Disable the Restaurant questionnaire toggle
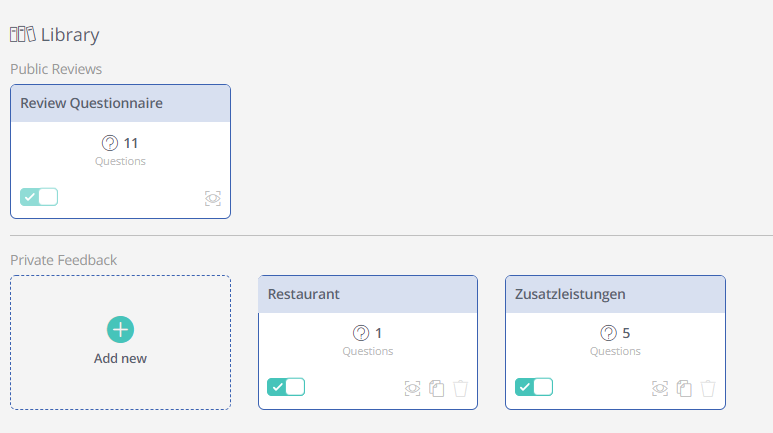This screenshot has width=773, height=433. click(286, 387)
